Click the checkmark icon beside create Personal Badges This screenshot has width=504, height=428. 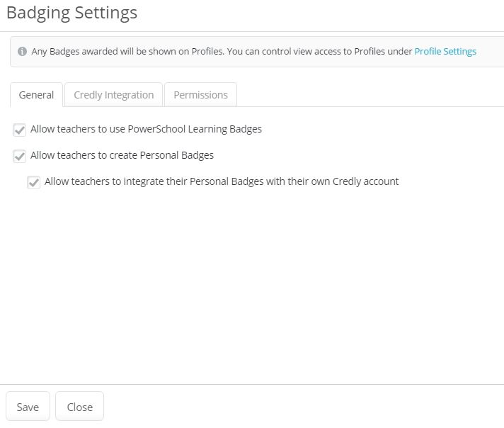20,156
